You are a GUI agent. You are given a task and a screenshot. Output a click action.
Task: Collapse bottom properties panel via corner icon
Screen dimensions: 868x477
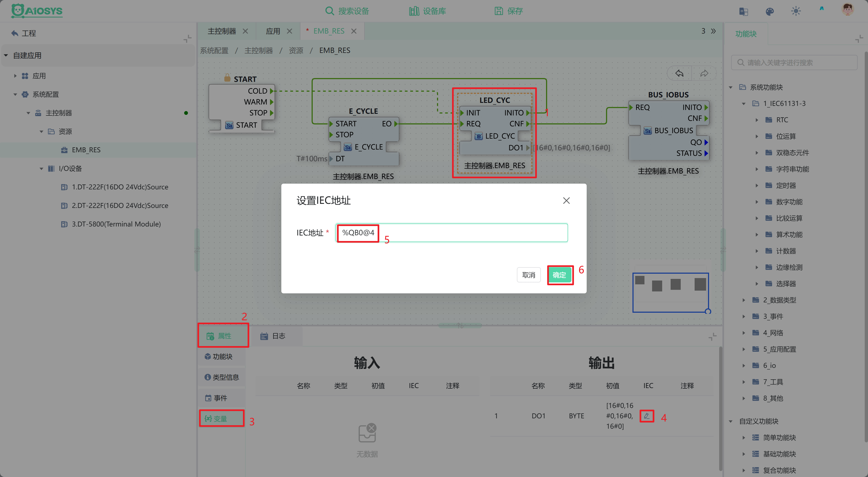point(712,336)
